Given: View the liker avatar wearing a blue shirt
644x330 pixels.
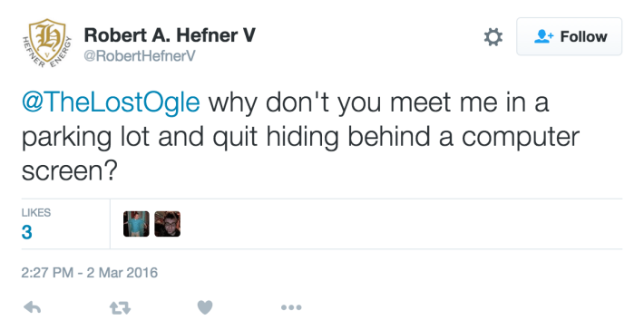Looking at the screenshot, I should coord(136,224).
